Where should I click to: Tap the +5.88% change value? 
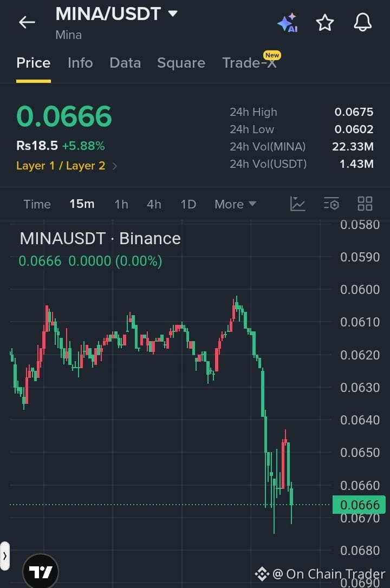tap(83, 146)
